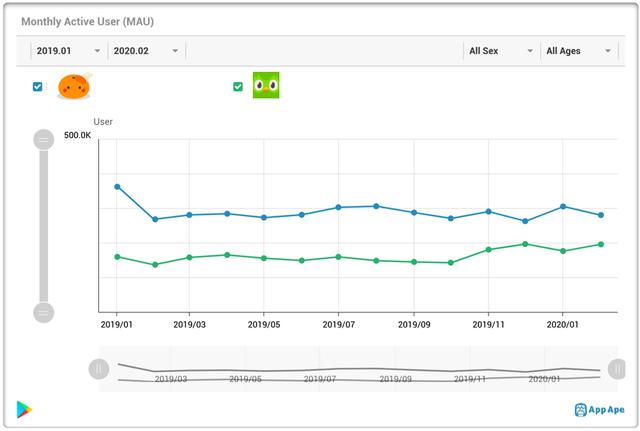The width and height of the screenshot is (640, 431).
Task: Click the Google Play store icon
Action: point(24,409)
